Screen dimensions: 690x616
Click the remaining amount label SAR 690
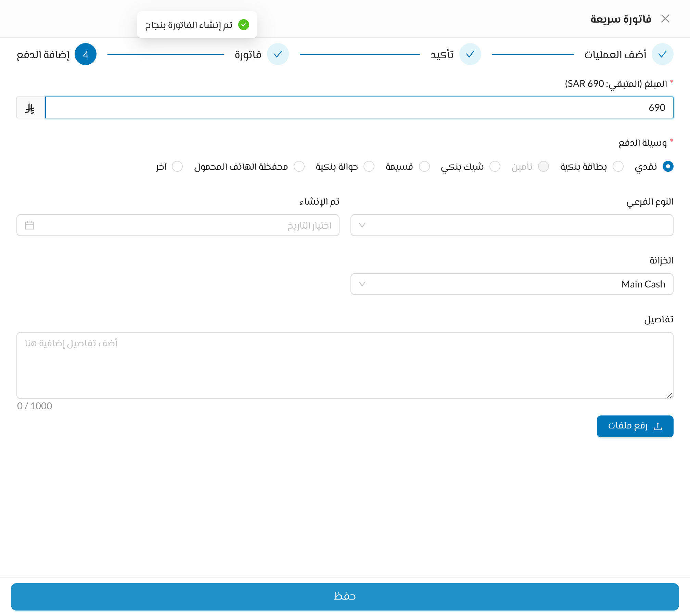click(616, 84)
